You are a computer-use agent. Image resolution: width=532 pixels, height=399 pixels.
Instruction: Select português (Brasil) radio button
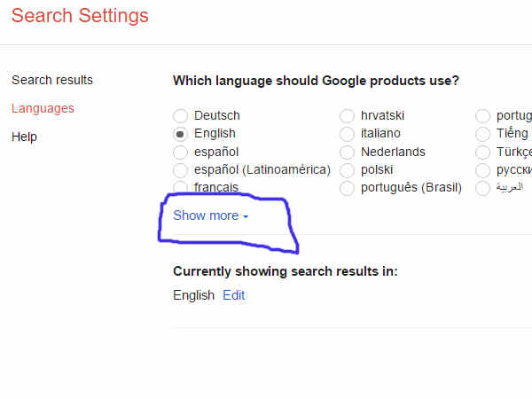347,188
